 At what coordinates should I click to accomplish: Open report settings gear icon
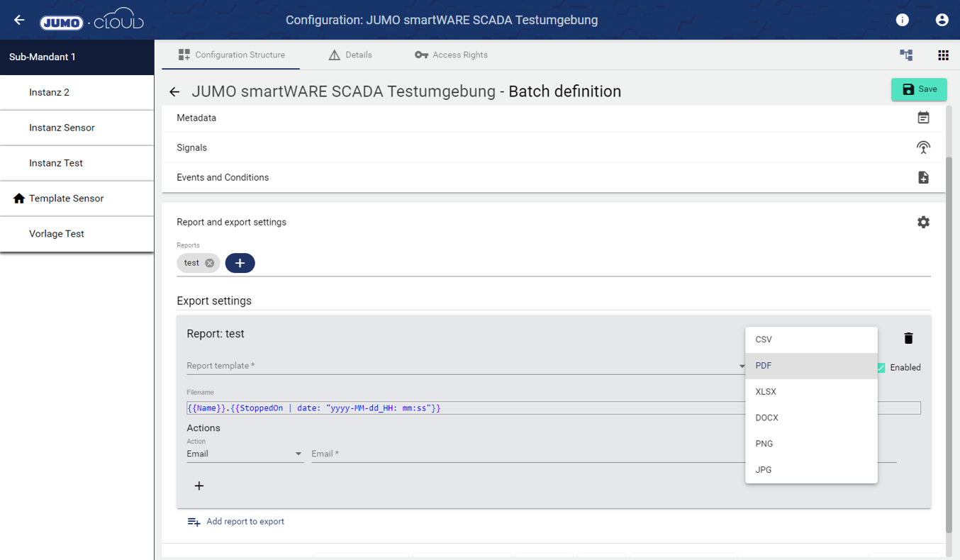(923, 222)
